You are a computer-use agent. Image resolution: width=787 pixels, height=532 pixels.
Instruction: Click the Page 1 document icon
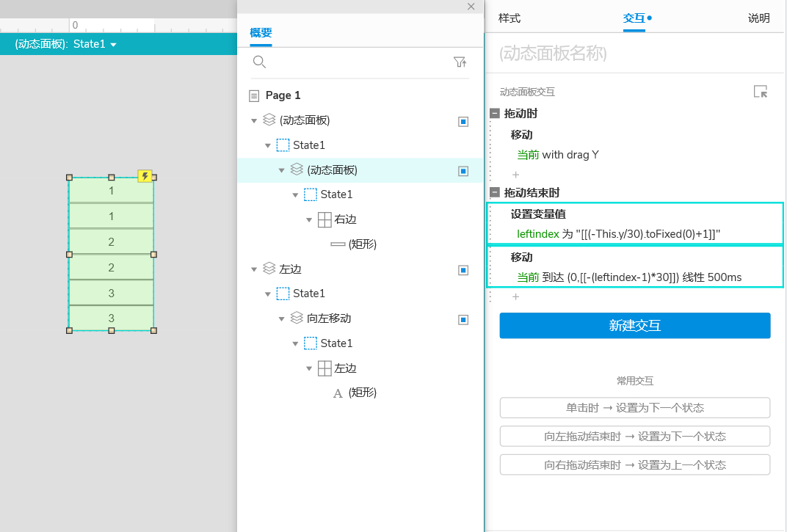[x=255, y=95]
